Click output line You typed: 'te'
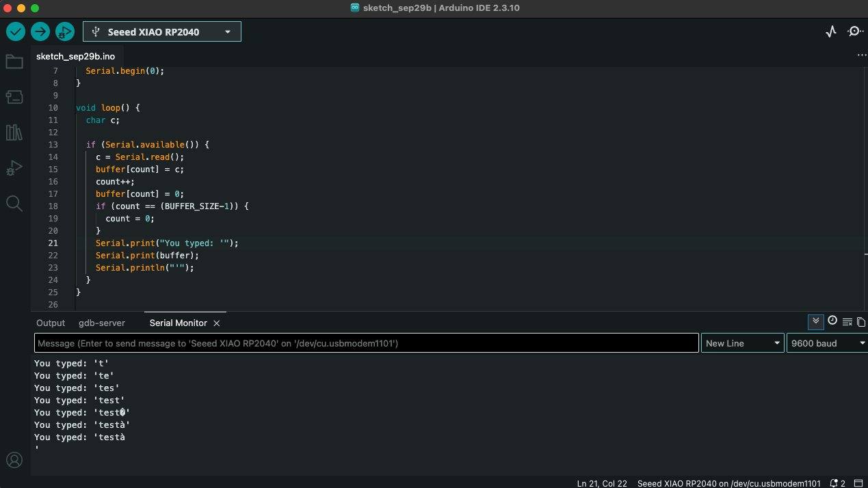Viewport: 868px width, 488px height. [x=74, y=376]
